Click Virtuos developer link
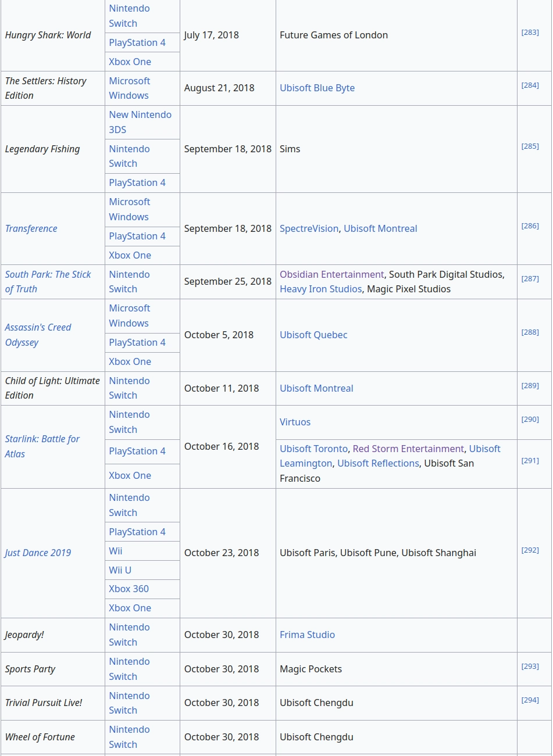553x756 pixels. (x=295, y=422)
